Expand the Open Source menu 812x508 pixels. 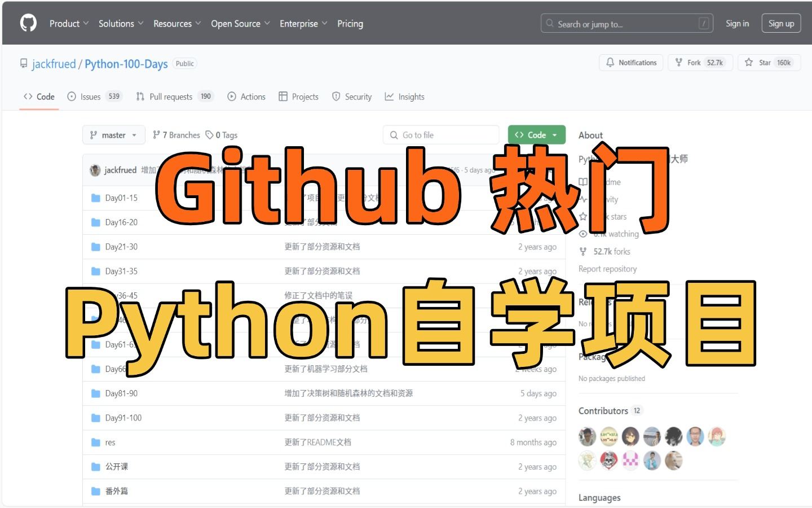tap(241, 24)
